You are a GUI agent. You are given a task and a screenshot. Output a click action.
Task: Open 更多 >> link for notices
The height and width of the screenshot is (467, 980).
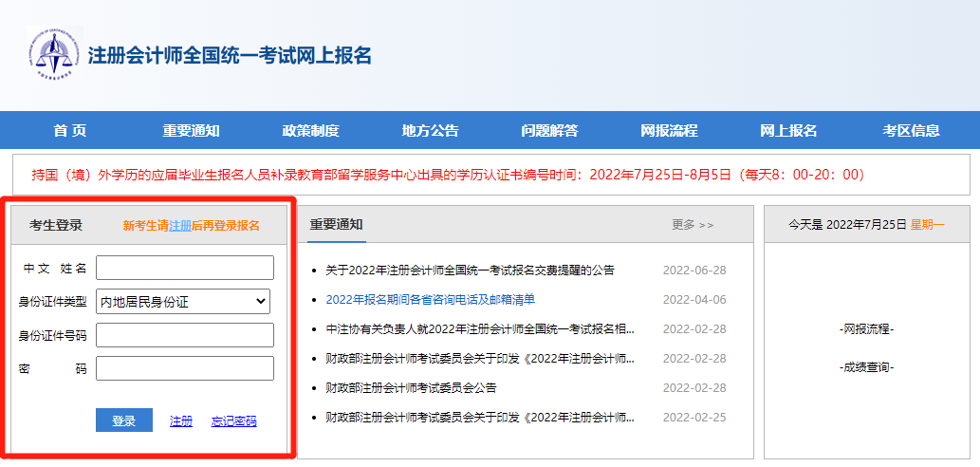[x=693, y=225]
